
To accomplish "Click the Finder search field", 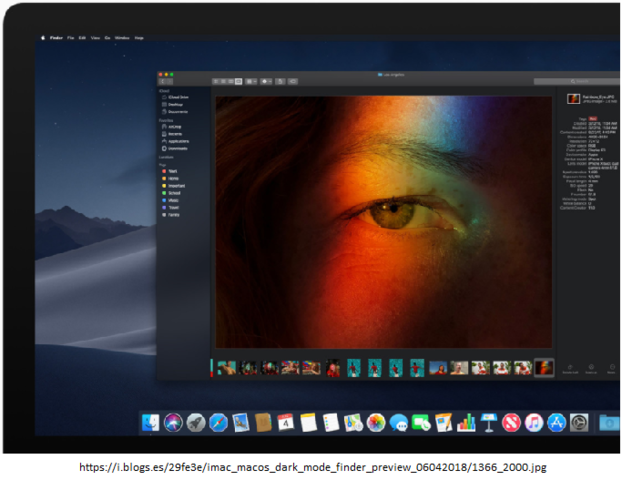I will coord(577,81).
